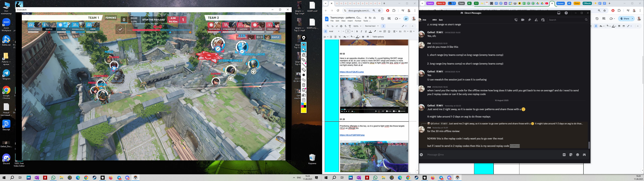The width and height of the screenshot is (644, 181).
Task: Expand the 100% zoom dropdown
Action: [x=357, y=26]
